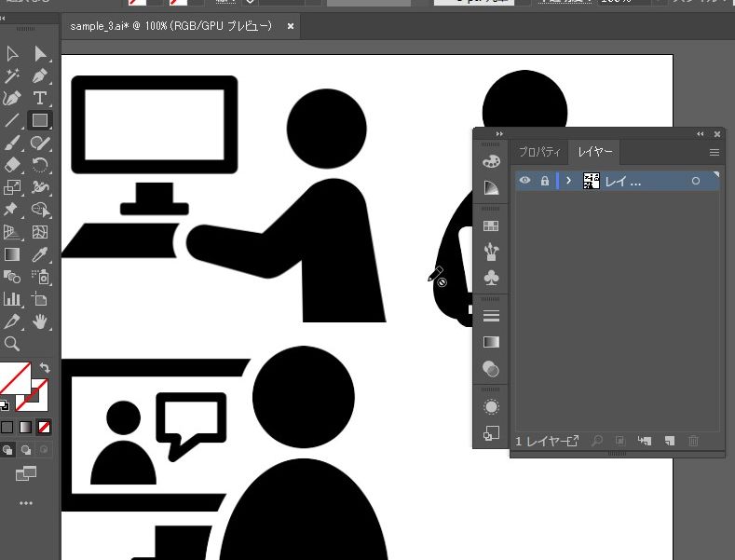
Task: Switch to the Hand tool
Action: click(x=40, y=321)
